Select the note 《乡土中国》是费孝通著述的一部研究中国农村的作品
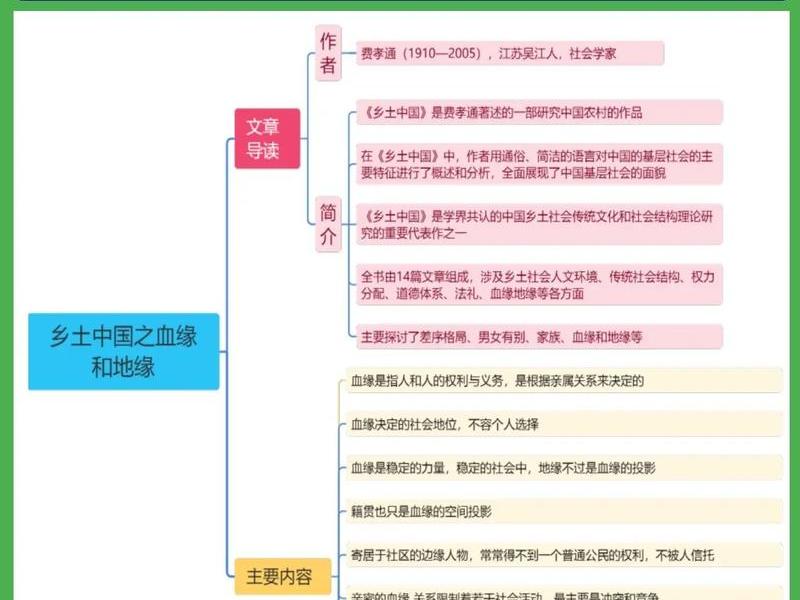 [539, 112]
